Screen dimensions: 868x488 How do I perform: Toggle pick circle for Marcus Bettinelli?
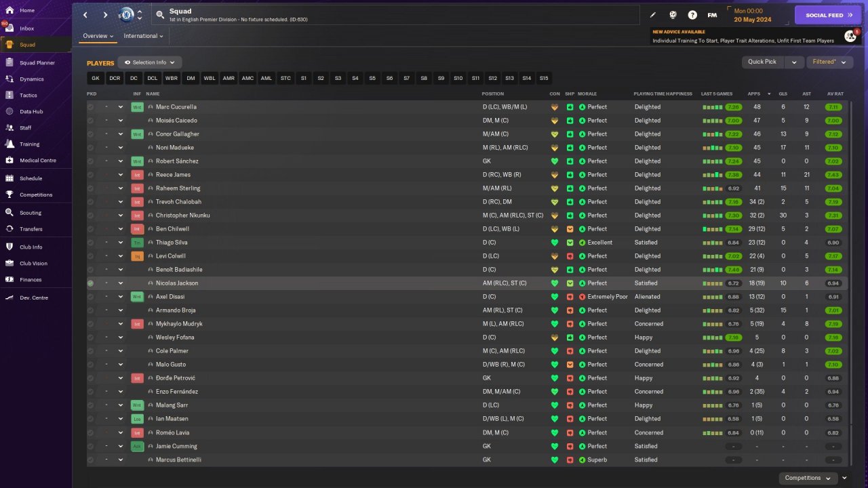[91, 460]
